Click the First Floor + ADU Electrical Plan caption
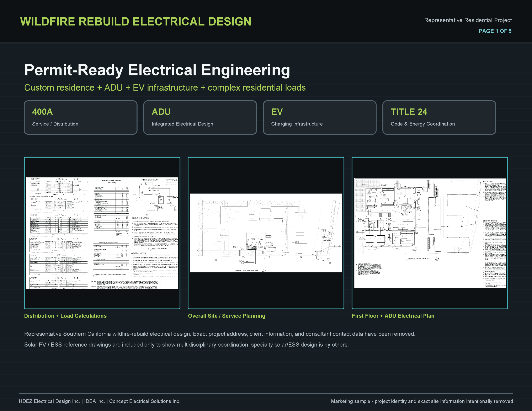This screenshot has width=532, height=411. tap(393, 316)
